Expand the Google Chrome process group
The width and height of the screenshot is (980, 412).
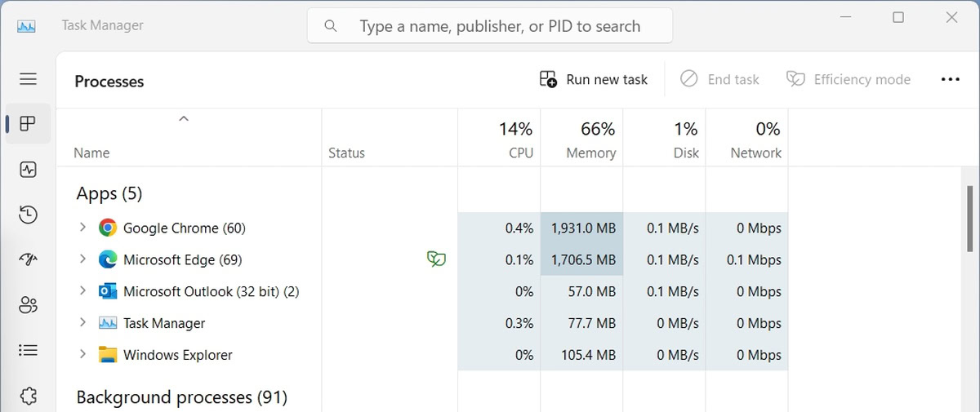point(82,228)
